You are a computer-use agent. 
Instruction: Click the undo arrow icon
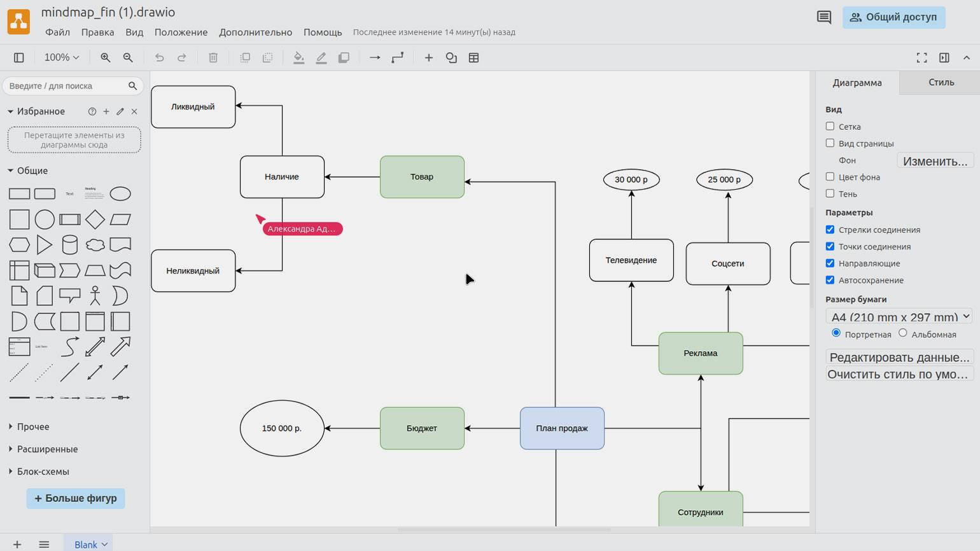(x=159, y=58)
